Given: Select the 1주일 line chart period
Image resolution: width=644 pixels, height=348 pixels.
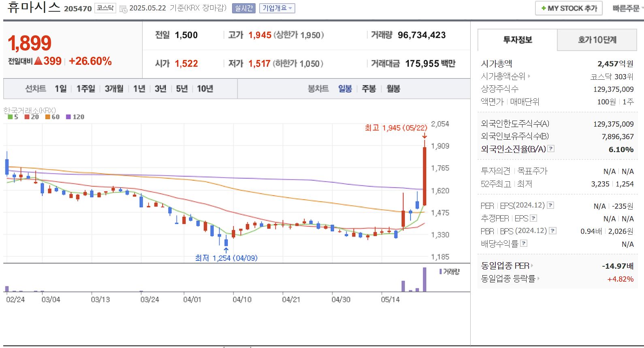Looking at the screenshot, I should pyautogui.click(x=86, y=89).
